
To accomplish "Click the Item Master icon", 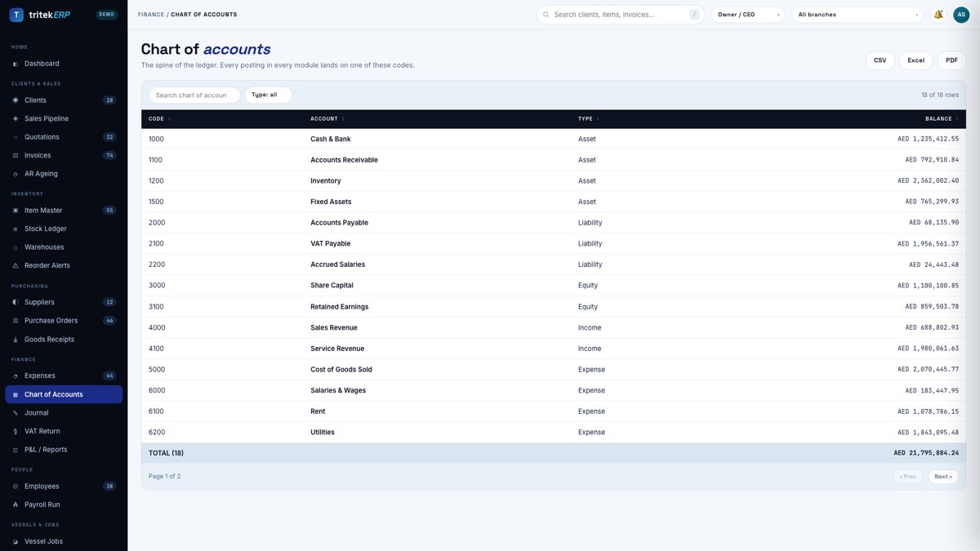I will 16,211.
